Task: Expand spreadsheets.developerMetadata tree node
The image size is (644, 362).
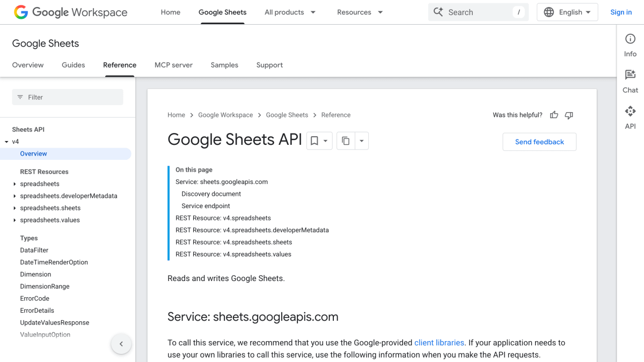Action: pyautogui.click(x=14, y=196)
